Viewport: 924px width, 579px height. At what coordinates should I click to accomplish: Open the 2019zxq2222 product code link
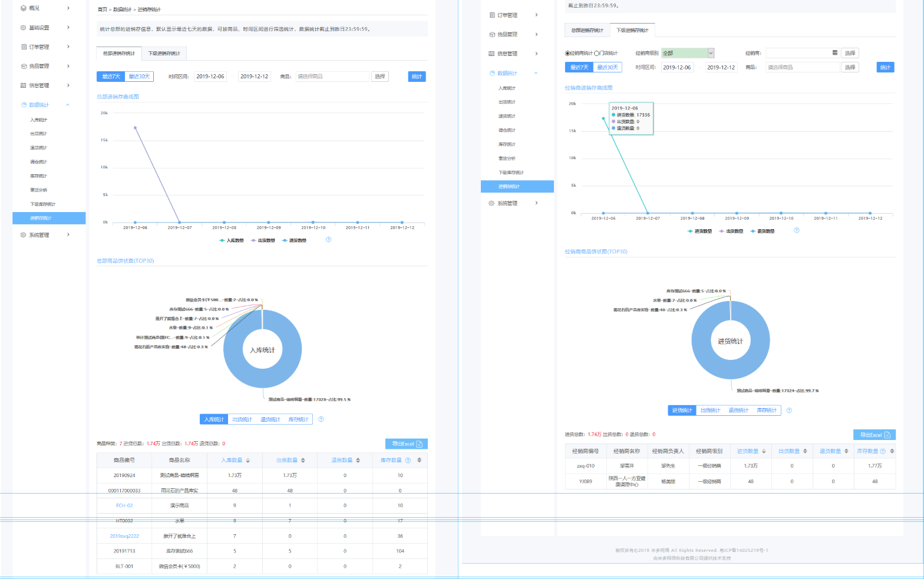pos(124,536)
